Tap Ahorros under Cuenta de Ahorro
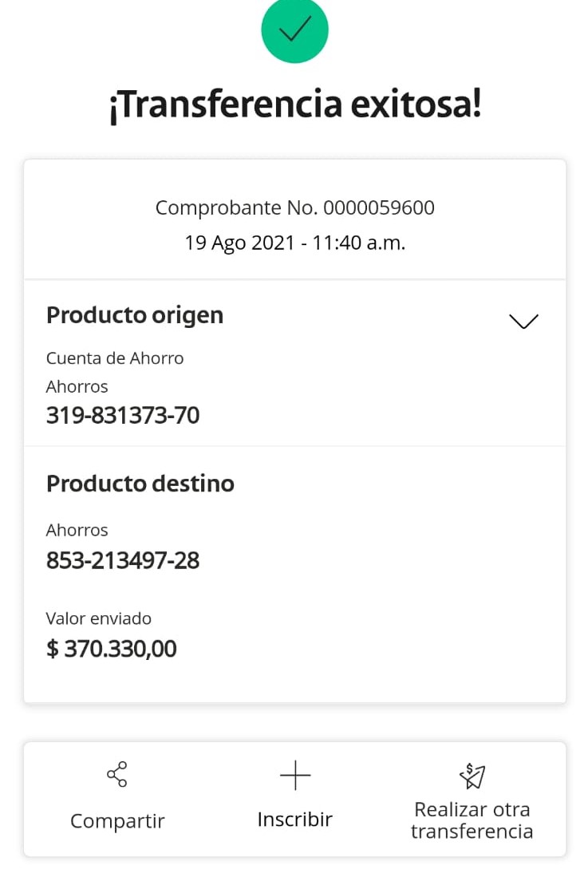 77,387
